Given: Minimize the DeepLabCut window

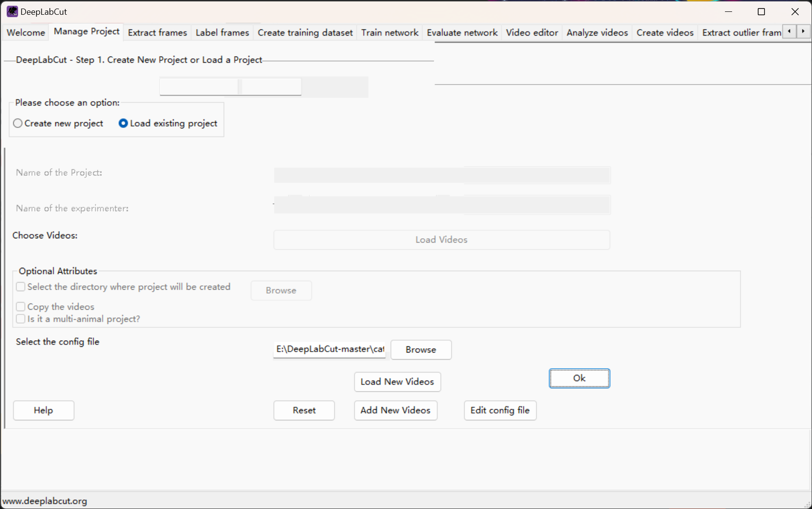Looking at the screenshot, I should [728, 11].
